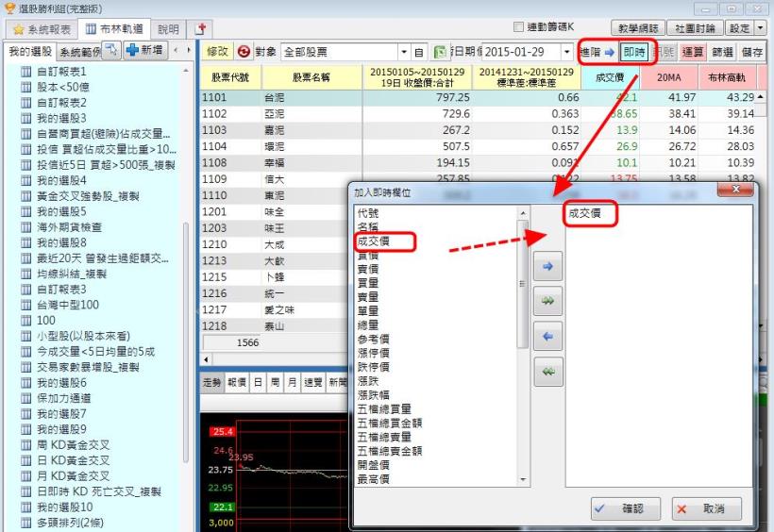Screen dimensions: 774x532
Task: Click left arrow of sidebar tab scroller
Action: pyautogui.click(x=176, y=50)
